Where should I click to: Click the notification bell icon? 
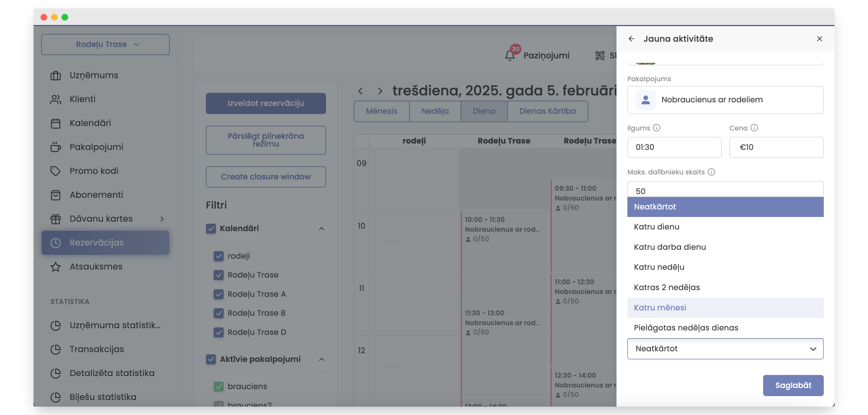510,56
